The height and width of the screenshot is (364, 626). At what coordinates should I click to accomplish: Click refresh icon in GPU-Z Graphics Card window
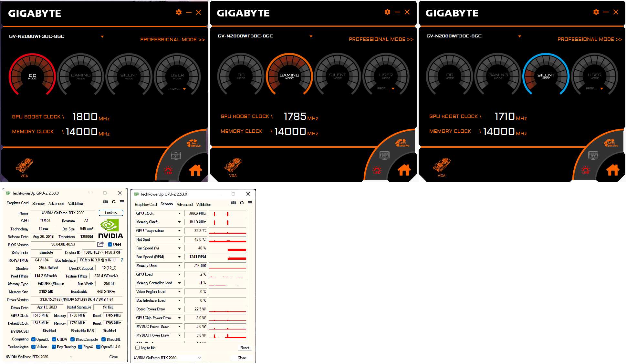[x=114, y=202]
